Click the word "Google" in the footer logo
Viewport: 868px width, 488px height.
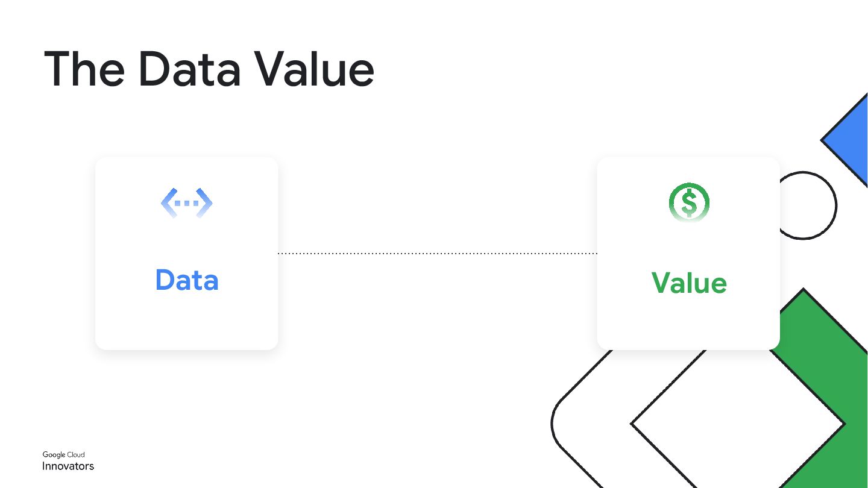(x=54, y=455)
